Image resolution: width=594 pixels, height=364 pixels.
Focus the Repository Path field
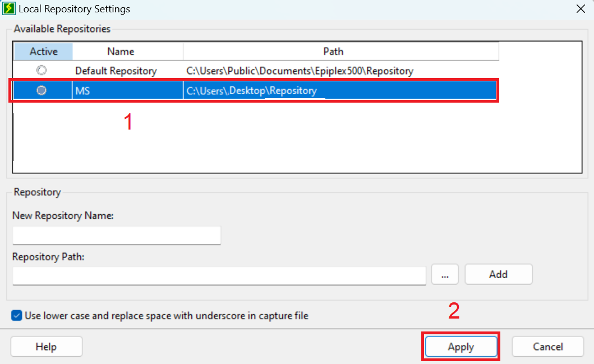tap(219, 276)
